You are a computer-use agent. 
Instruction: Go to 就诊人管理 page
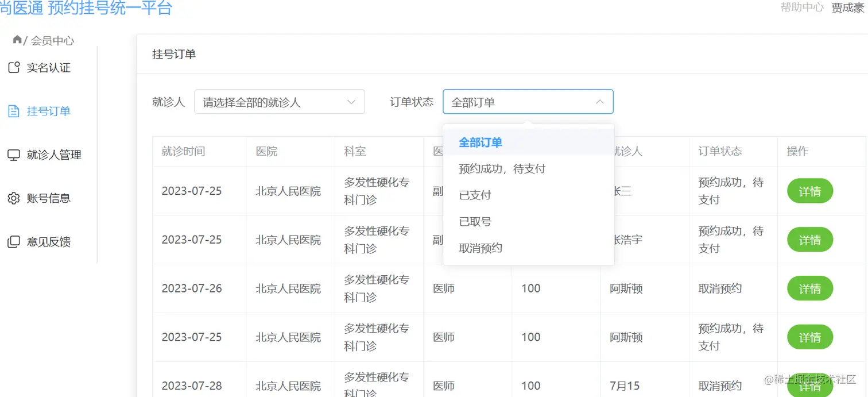click(x=54, y=155)
